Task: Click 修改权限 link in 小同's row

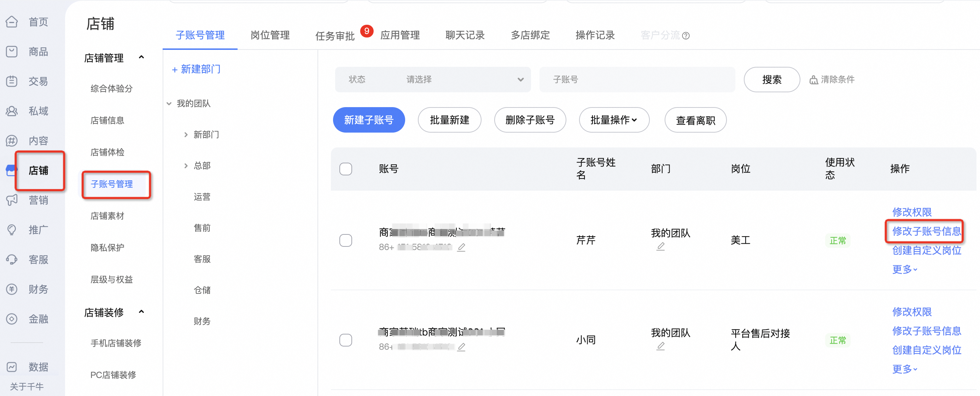Action: click(911, 312)
